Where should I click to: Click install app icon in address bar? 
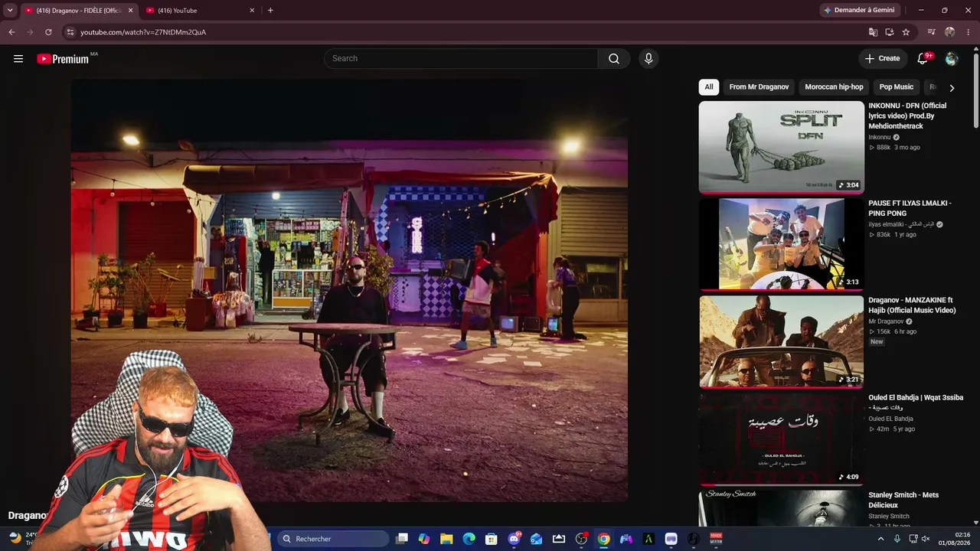click(x=890, y=32)
